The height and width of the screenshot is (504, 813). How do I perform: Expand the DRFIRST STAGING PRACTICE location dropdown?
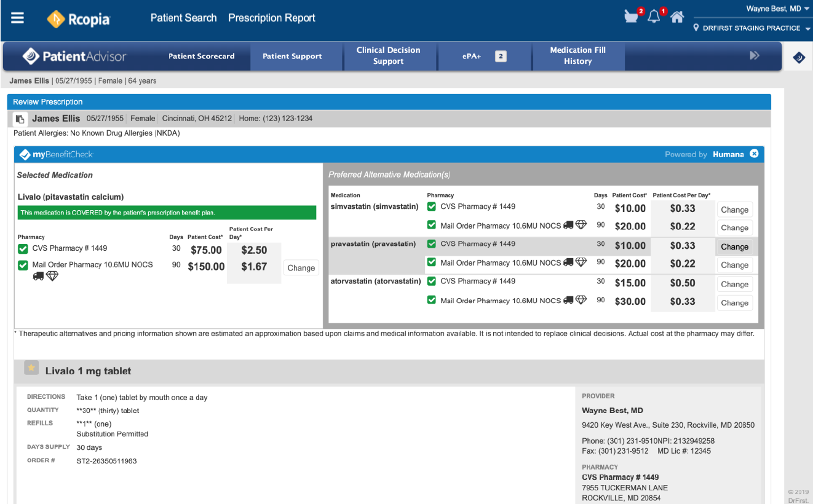[x=807, y=29]
